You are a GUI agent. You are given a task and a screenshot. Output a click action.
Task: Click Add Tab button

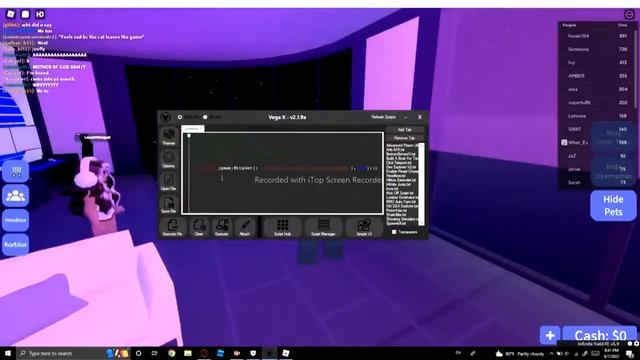404,130
